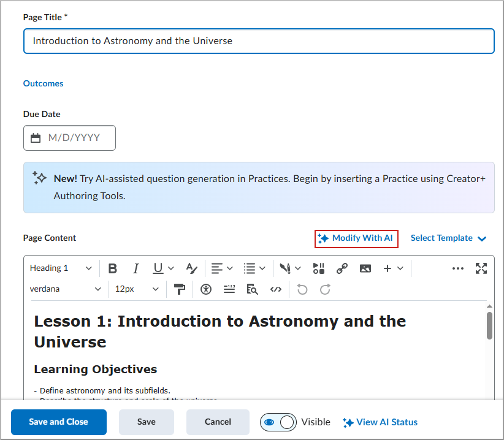
Task: Show more editor actions (three dots)
Action: pyautogui.click(x=457, y=268)
